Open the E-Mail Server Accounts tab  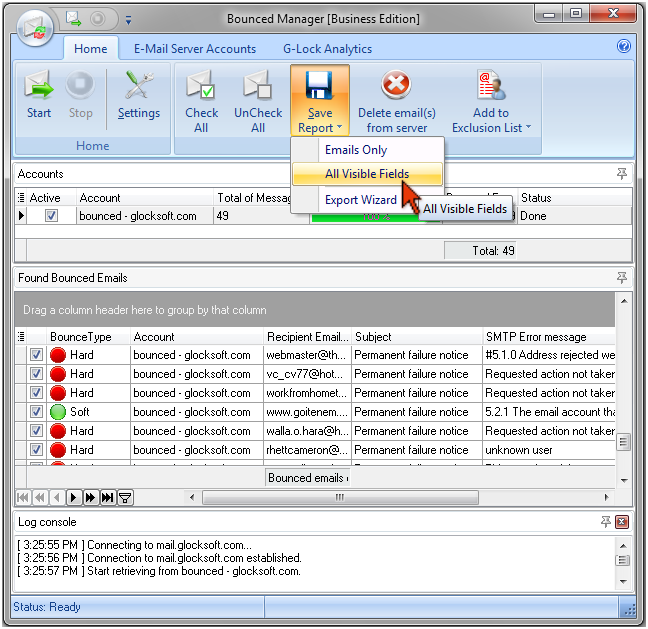[x=195, y=49]
